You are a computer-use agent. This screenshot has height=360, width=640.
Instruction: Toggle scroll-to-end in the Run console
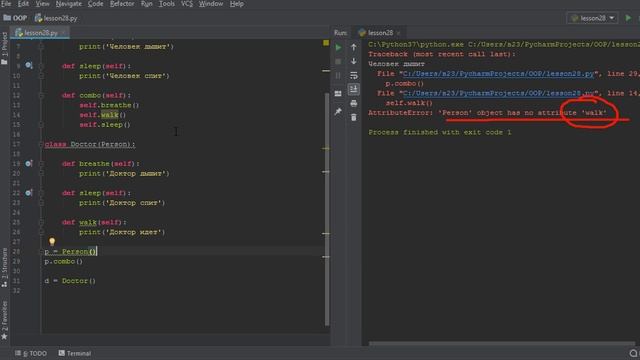coord(353,89)
